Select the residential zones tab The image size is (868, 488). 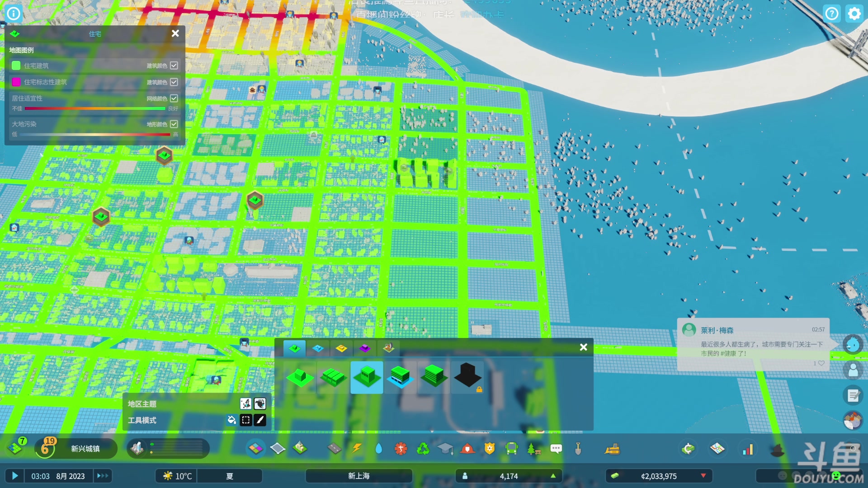coord(294,348)
